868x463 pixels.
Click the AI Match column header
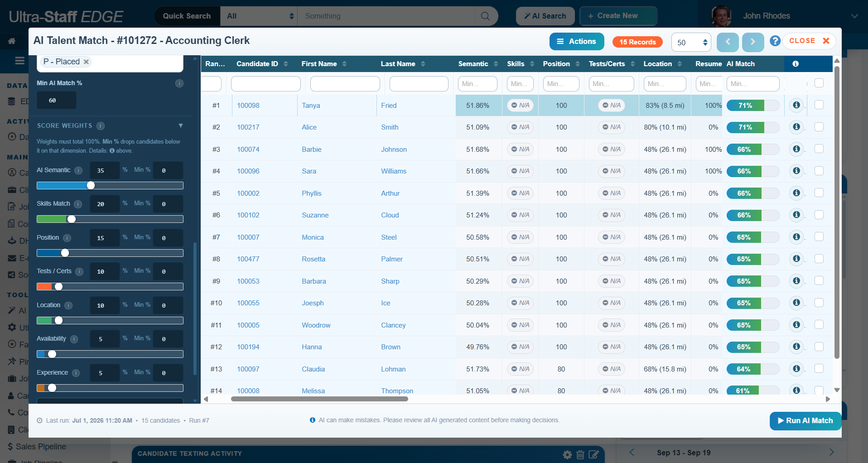[741, 64]
